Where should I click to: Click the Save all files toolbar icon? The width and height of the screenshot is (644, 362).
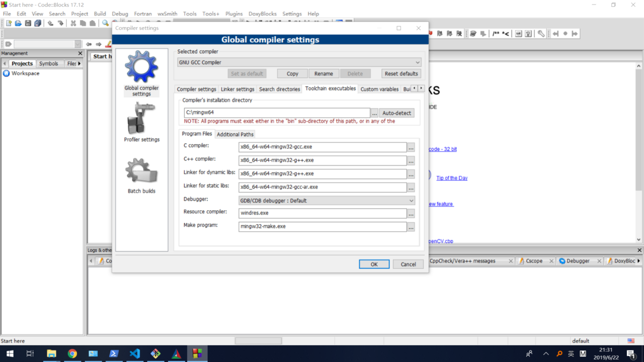(38, 23)
